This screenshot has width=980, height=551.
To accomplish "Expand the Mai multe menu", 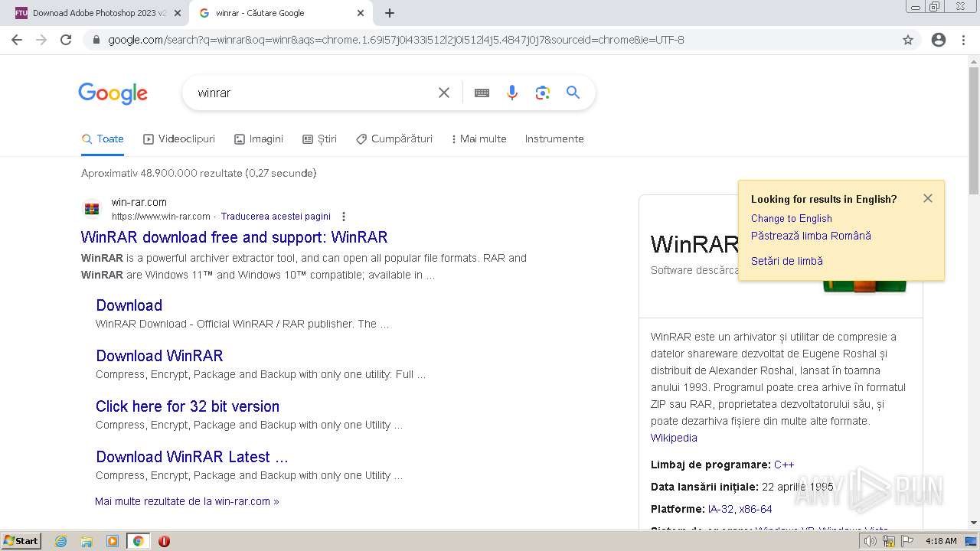I will click(x=479, y=139).
